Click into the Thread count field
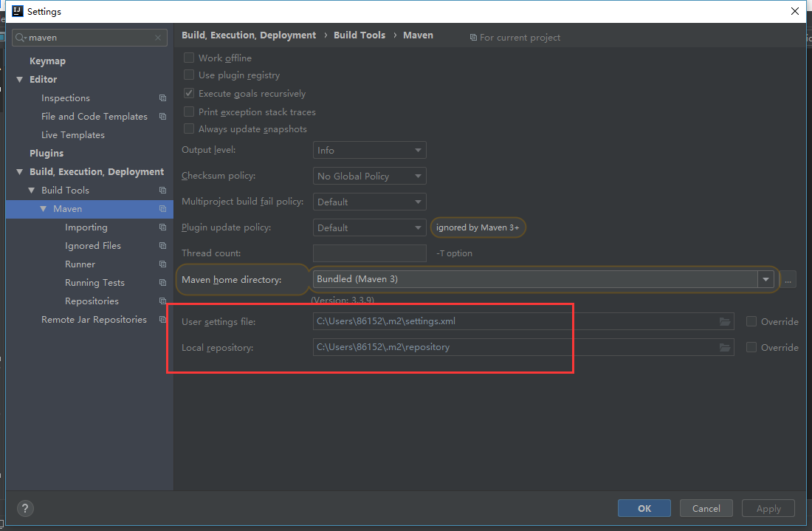 pyautogui.click(x=369, y=253)
